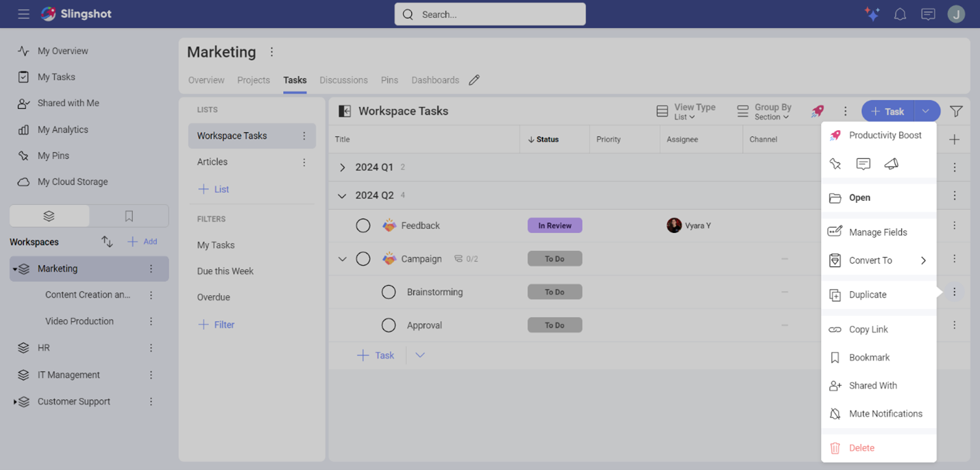Select Duplicate from the context menu

(x=879, y=295)
